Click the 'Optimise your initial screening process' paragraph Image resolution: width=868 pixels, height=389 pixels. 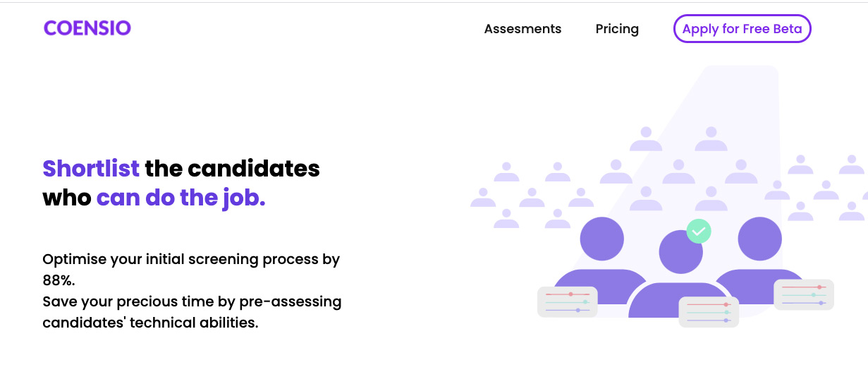[191, 270]
